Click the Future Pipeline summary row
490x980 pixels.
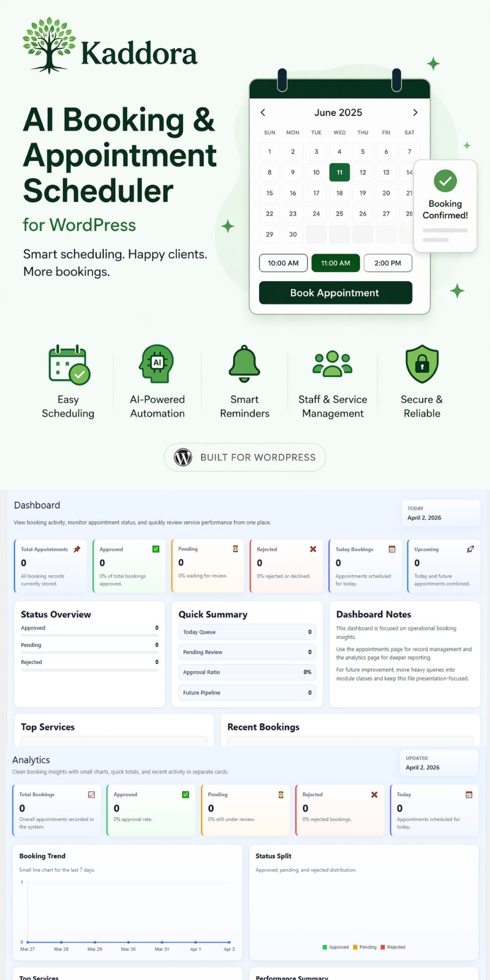click(247, 693)
